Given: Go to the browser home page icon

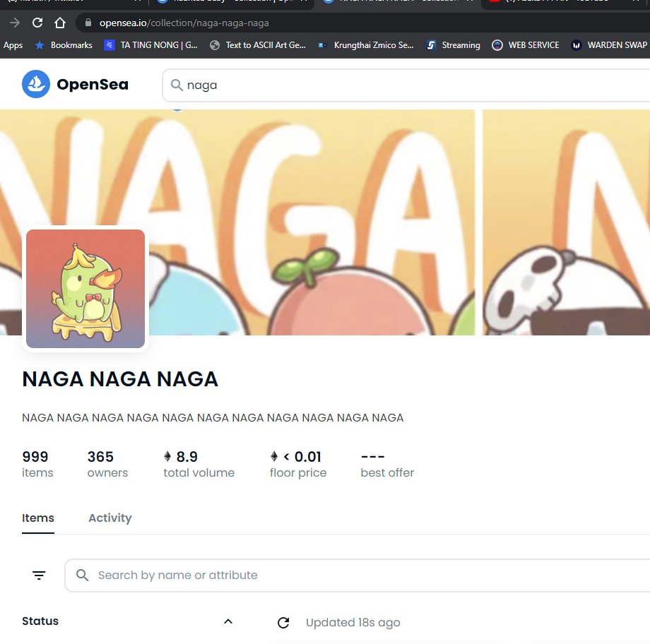Looking at the screenshot, I should 60,23.
